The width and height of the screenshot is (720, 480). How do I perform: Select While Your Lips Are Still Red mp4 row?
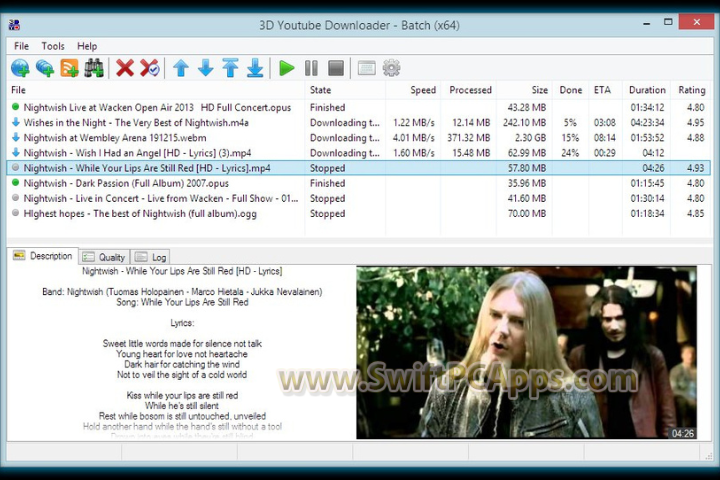(x=359, y=168)
